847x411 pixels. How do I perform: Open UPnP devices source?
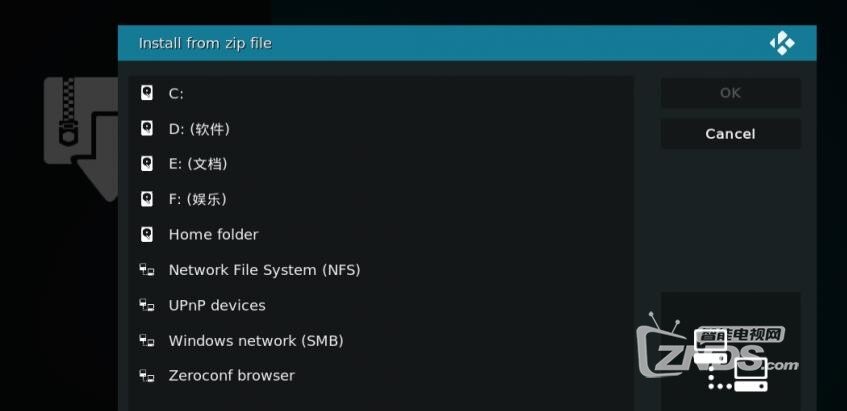coord(381,305)
